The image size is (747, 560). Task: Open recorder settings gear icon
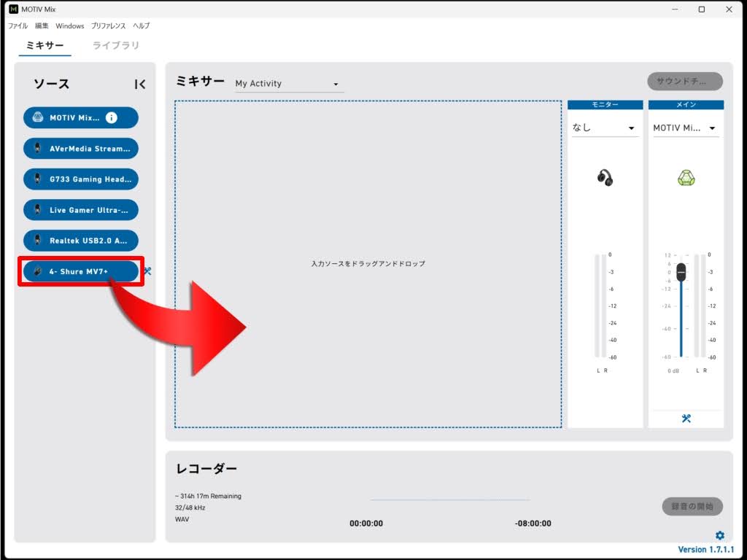pyautogui.click(x=720, y=535)
